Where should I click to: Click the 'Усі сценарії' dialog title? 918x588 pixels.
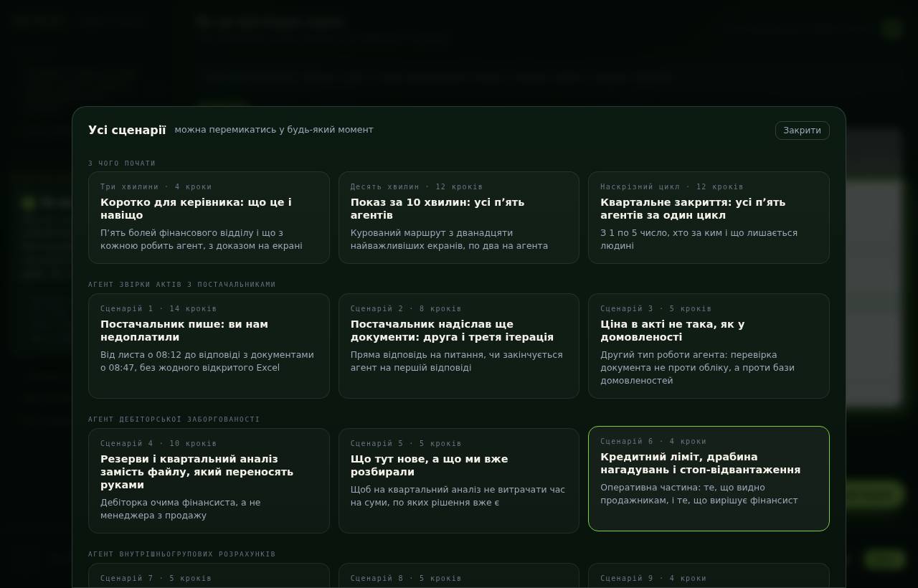tap(127, 130)
